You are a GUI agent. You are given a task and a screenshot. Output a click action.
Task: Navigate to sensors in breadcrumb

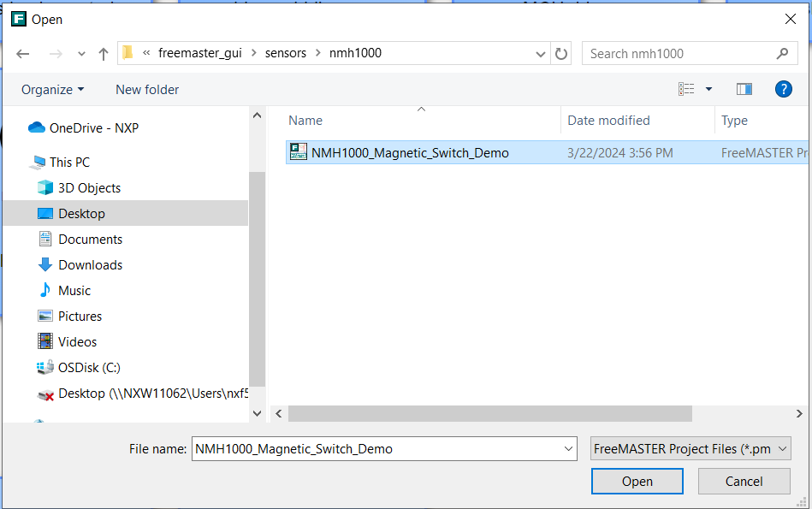285,53
